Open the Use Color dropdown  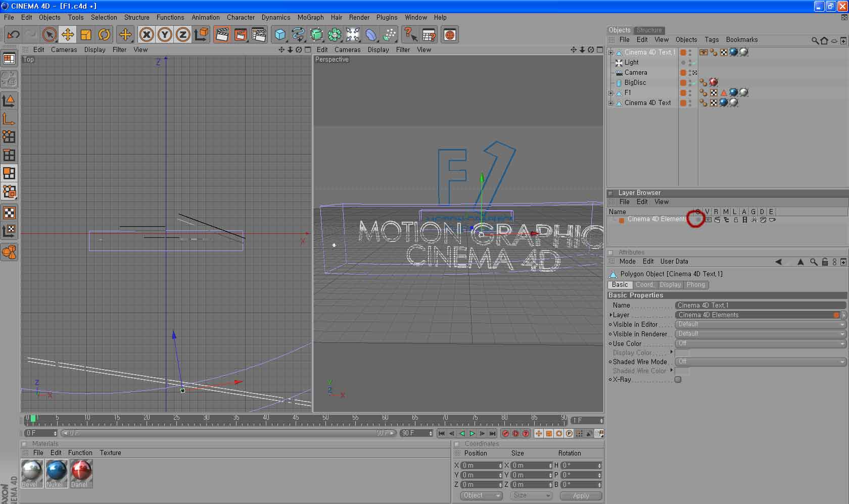tap(761, 344)
